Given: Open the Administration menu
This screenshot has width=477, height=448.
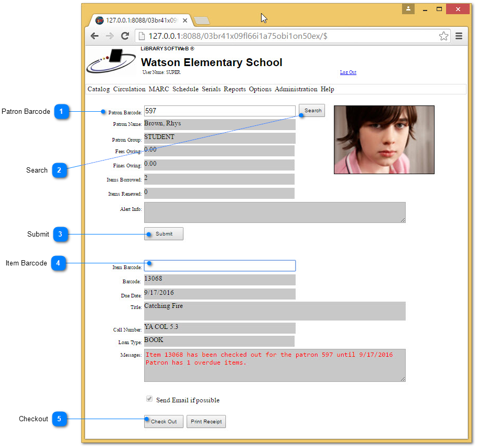Looking at the screenshot, I should tap(296, 89).
